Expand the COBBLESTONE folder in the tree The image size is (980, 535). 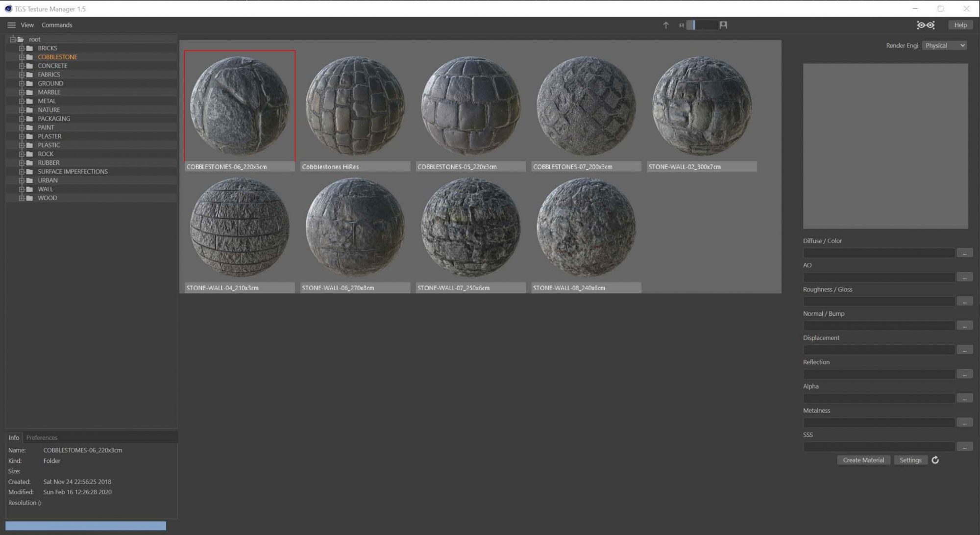(x=21, y=56)
